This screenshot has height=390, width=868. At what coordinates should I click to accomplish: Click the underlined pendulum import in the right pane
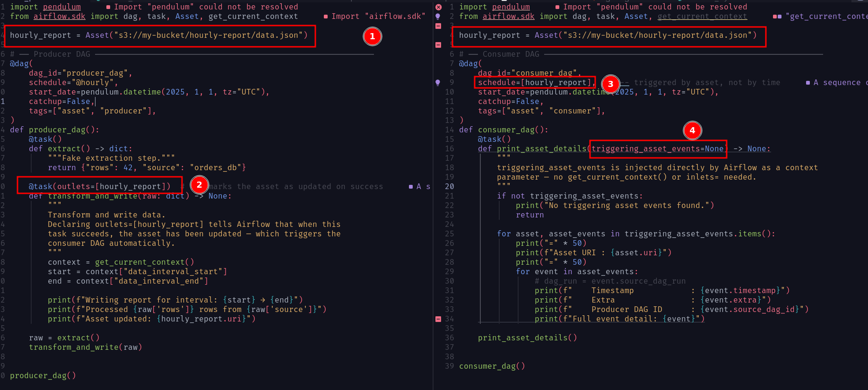click(511, 7)
